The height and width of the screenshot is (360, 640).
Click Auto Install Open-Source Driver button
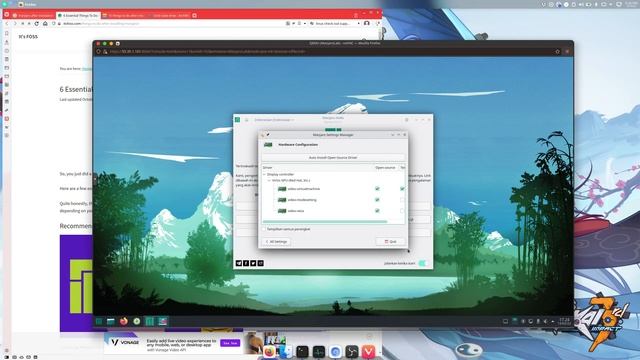point(333,158)
